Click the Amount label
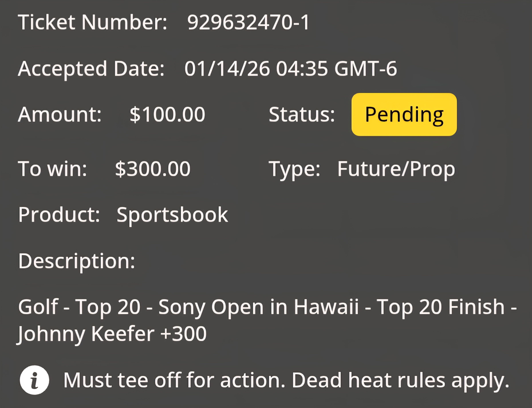This screenshot has width=532, height=408. pos(60,114)
